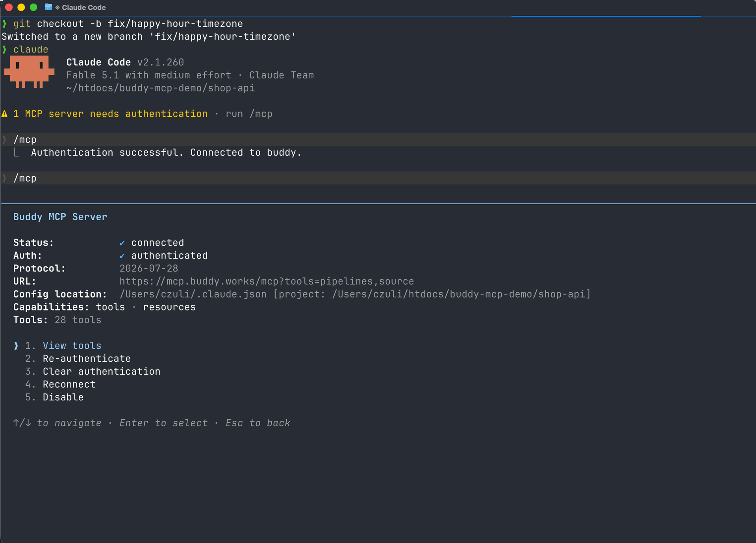Click the 'authenticated' auth value

(169, 256)
